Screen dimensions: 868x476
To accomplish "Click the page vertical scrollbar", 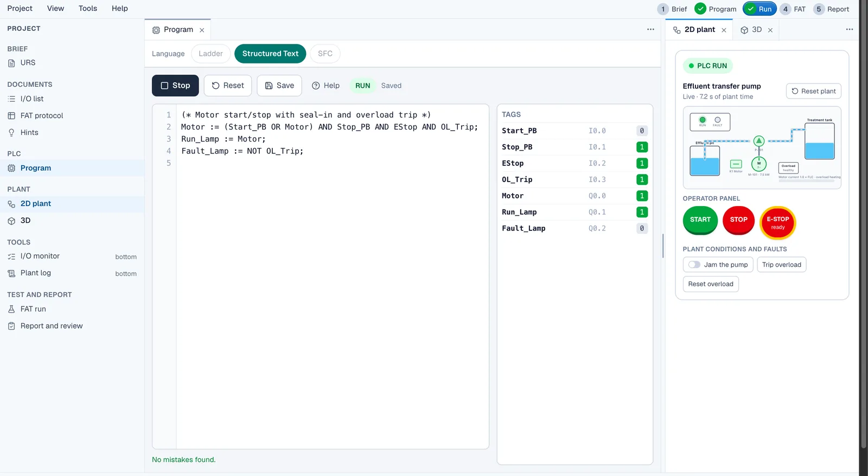I will click(864, 224).
